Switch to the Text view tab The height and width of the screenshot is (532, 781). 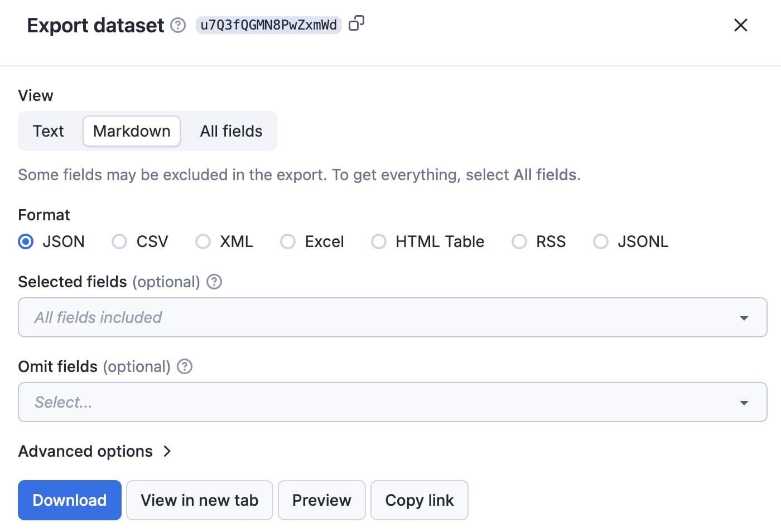pos(49,131)
